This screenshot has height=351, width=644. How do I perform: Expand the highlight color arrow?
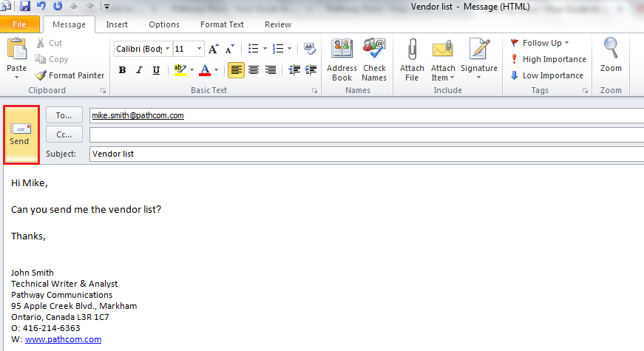click(191, 70)
